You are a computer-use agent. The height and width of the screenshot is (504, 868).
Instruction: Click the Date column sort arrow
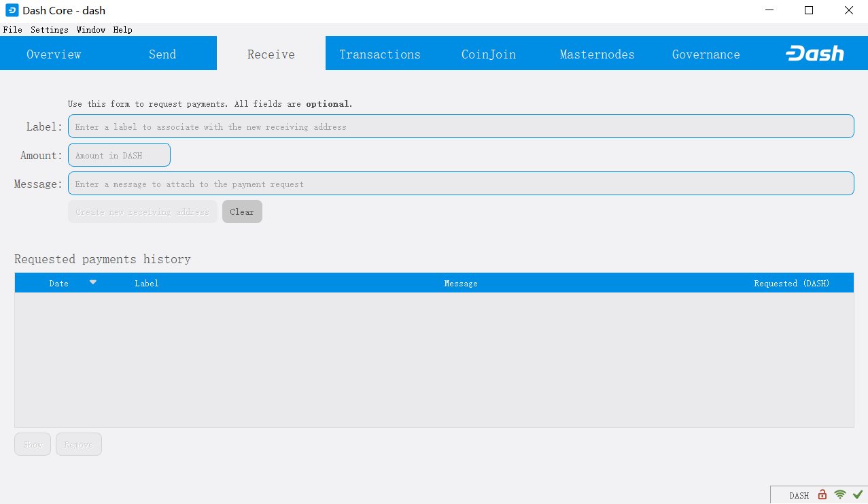[93, 282]
